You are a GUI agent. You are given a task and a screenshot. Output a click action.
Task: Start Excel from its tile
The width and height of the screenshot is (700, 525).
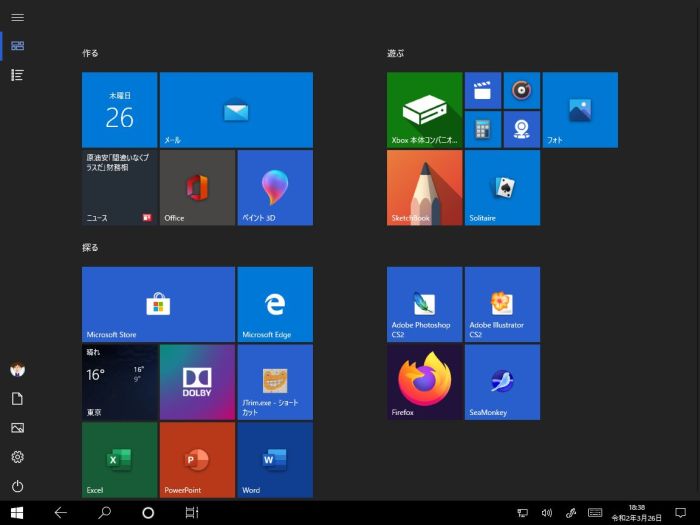120,459
